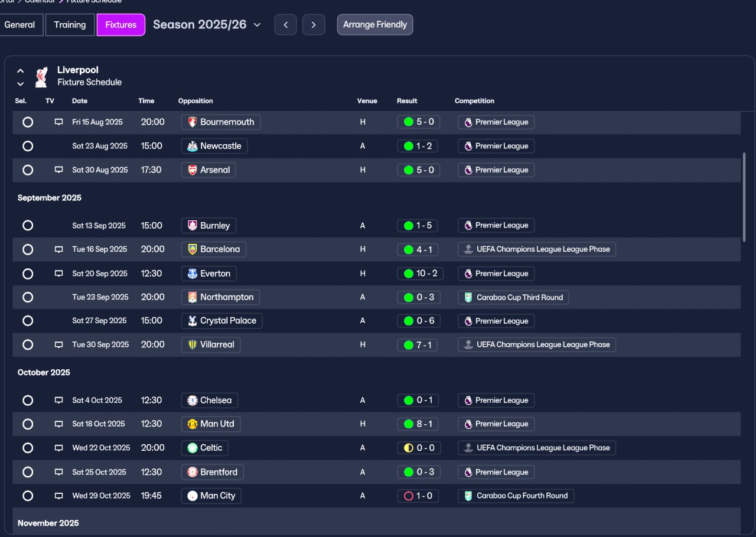This screenshot has height=537, width=756.
Task: Select the Brentford fixture radio button
Action: point(28,472)
